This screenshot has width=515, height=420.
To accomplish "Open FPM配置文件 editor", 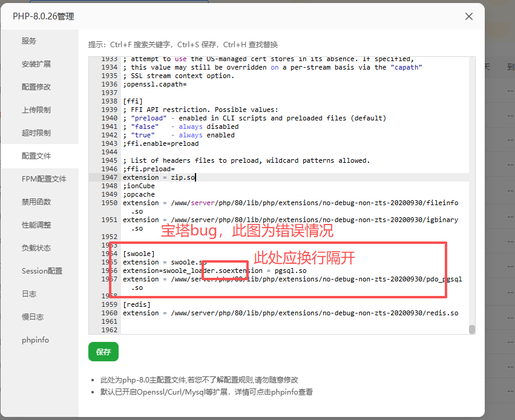I will pyautogui.click(x=44, y=179).
